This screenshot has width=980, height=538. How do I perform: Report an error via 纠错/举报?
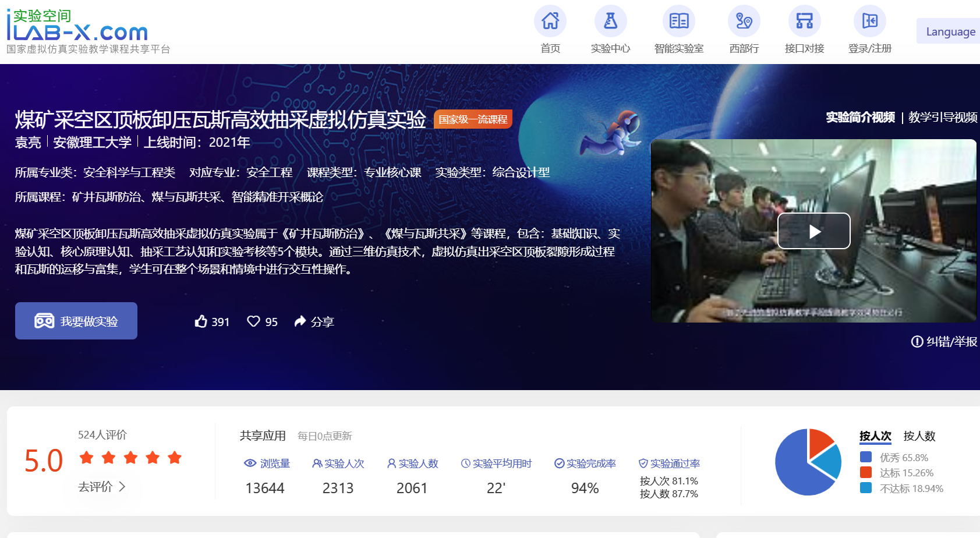tap(944, 342)
